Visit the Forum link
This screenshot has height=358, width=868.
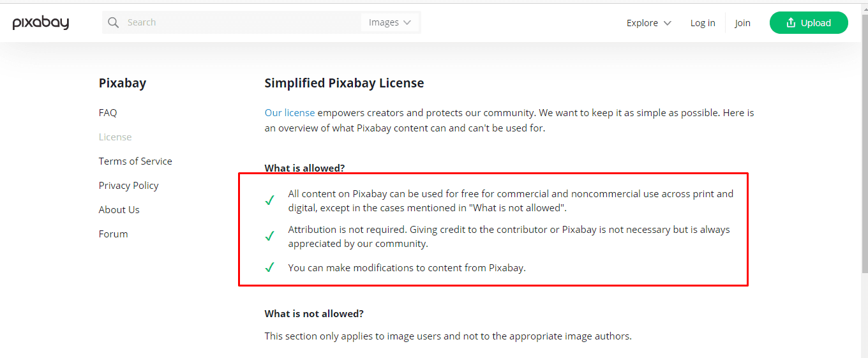pyautogui.click(x=113, y=234)
